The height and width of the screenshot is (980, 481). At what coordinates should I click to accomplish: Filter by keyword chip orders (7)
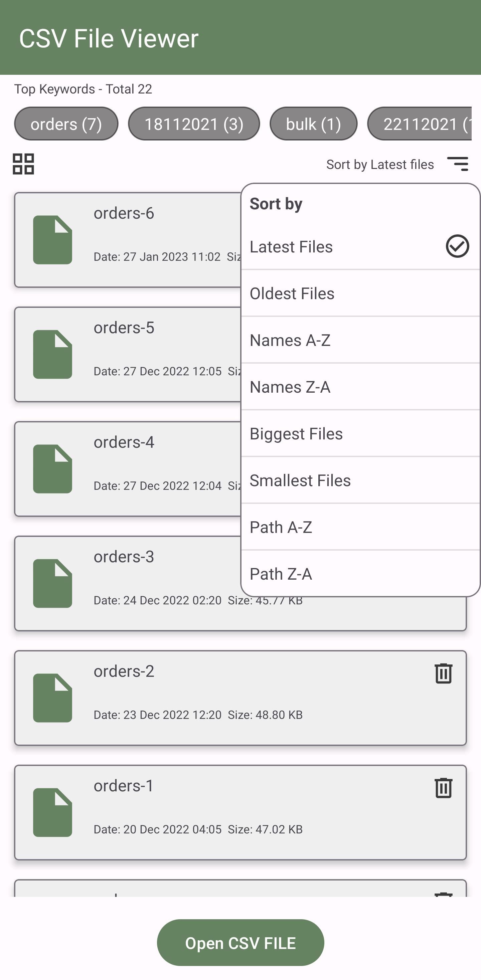tap(66, 124)
